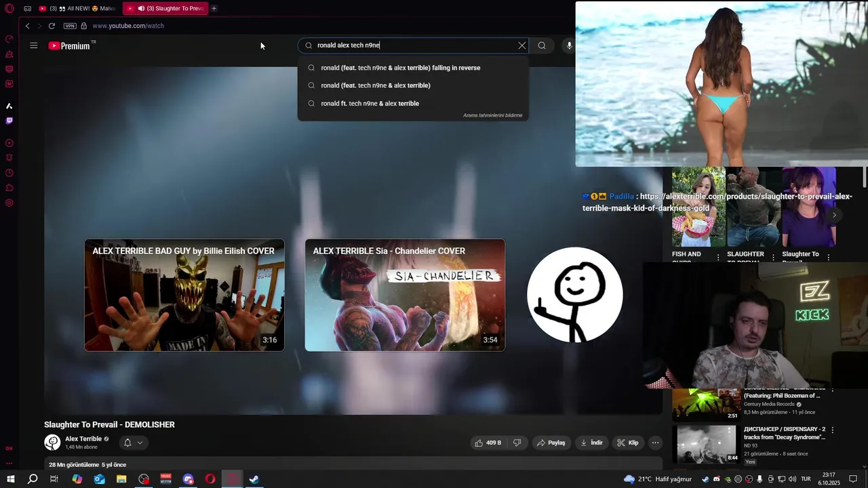
Task: Click the YouTube Premium logo
Action: [x=69, y=45]
